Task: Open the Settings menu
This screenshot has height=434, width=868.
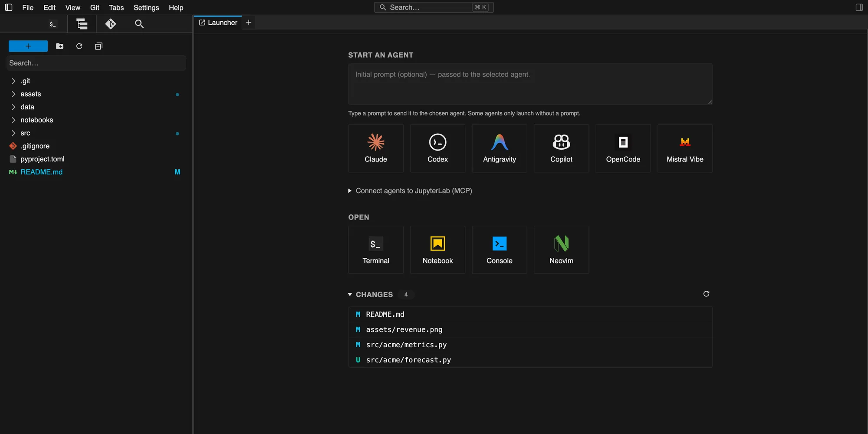Action: click(x=146, y=7)
